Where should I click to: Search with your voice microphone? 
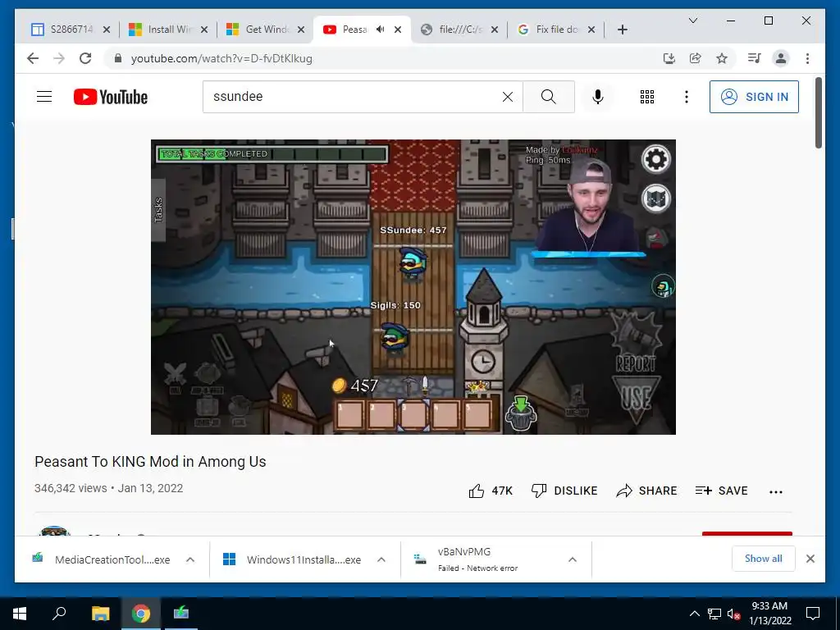(598, 97)
